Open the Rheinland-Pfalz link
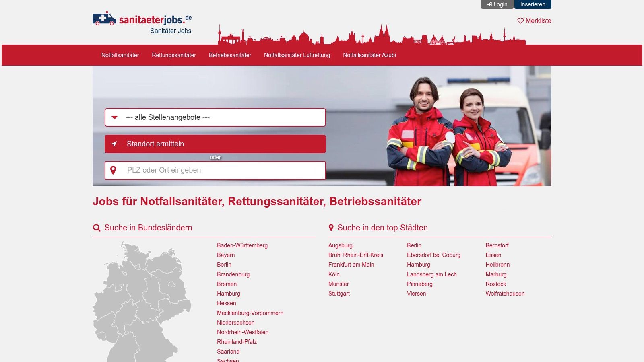This screenshot has width=644, height=362. 237,342
